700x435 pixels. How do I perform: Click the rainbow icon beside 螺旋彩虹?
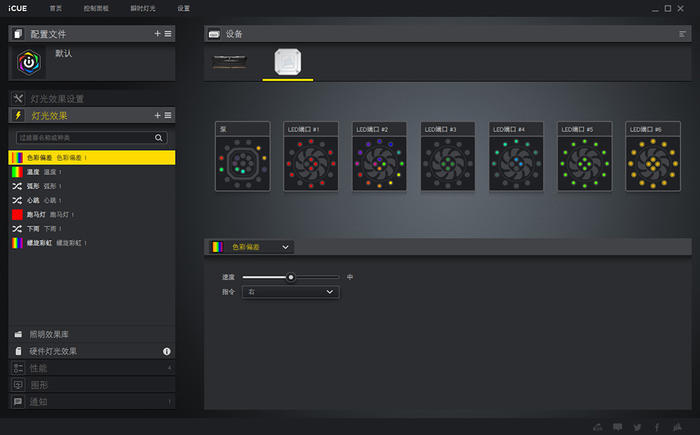point(17,243)
